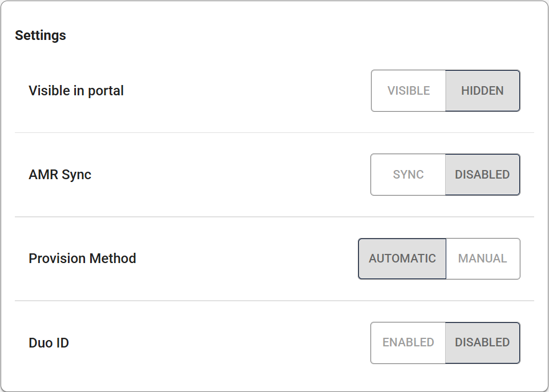Select HIDDEN for Visible in portal
The image size is (549, 392).
[482, 90]
